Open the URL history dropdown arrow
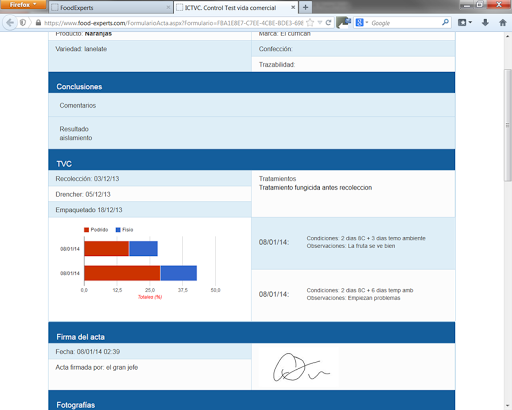 point(320,23)
